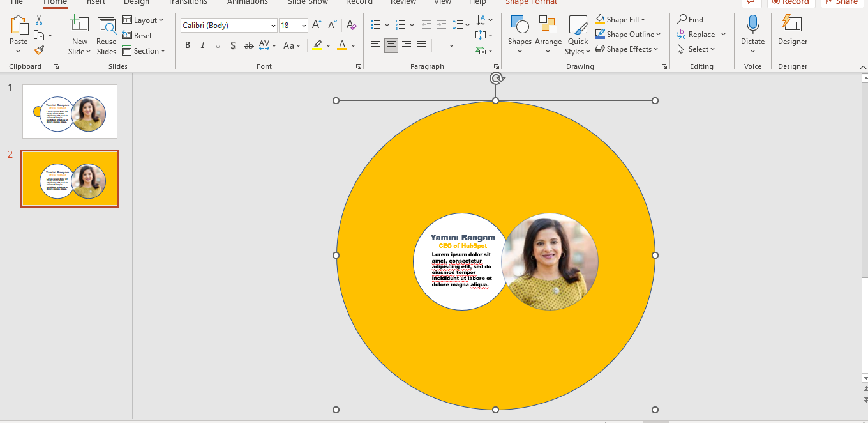
Task: Open the Insert tab
Action: click(95, 2)
